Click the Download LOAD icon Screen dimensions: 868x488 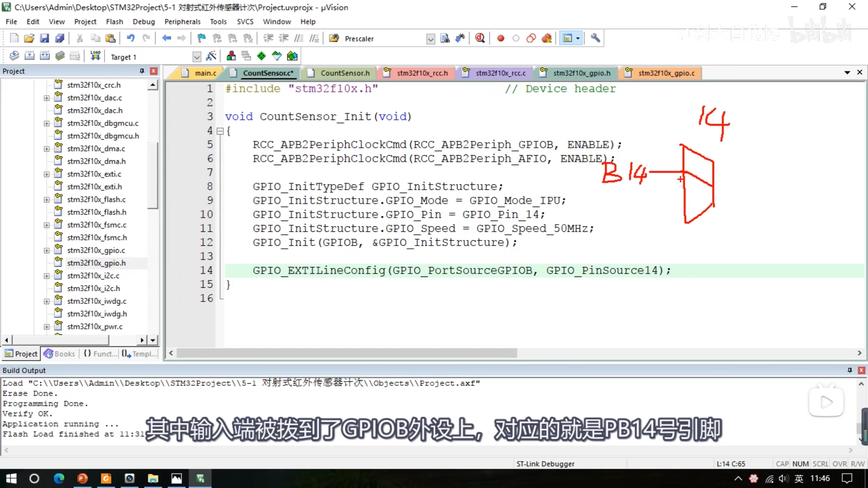click(95, 56)
